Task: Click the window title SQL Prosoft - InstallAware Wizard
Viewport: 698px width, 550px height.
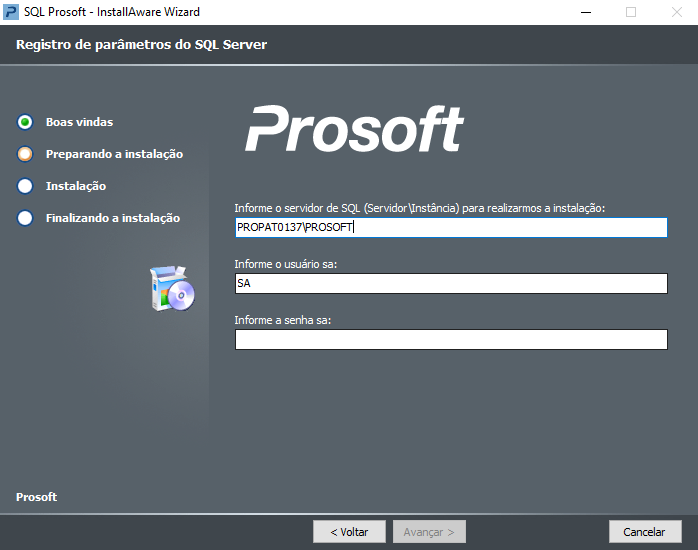Action: click(x=112, y=12)
